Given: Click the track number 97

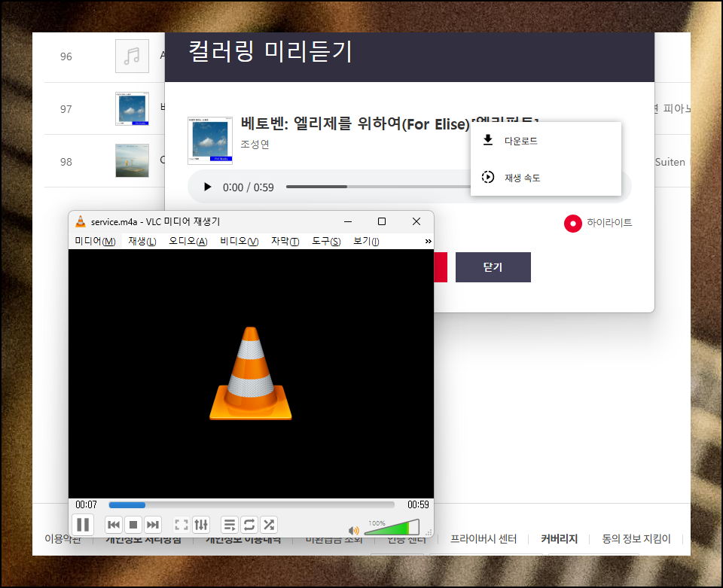Looking at the screenshot, I should coord(66,109).
